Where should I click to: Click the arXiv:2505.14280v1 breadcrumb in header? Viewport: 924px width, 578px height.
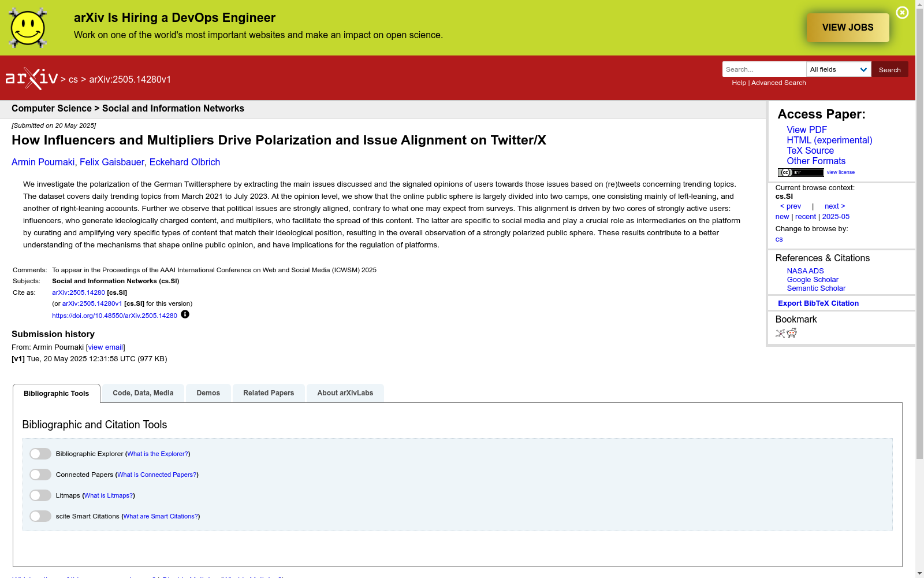click(130, 80)
